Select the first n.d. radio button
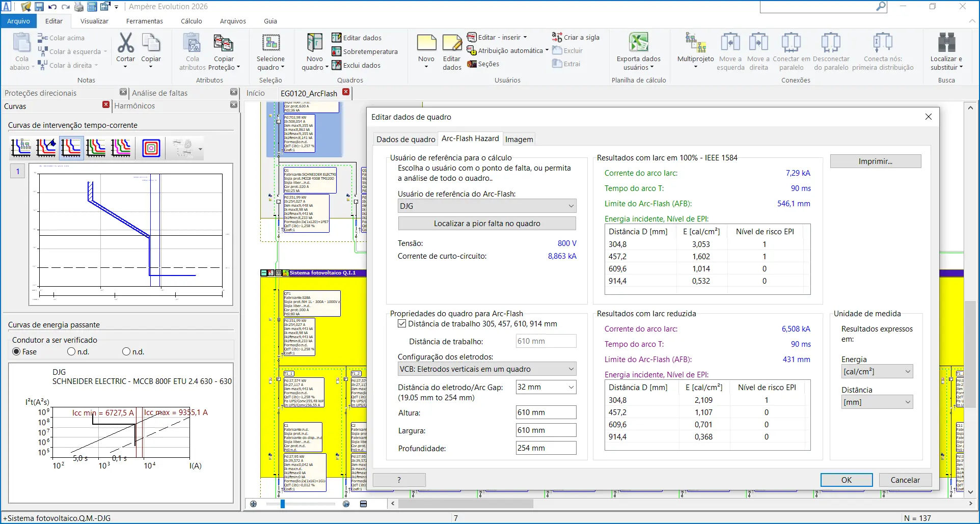The image size is (980, 524). click(71, 352)
